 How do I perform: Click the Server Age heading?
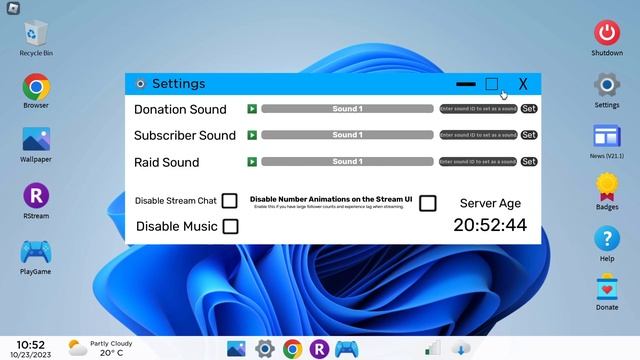[490, 203]
